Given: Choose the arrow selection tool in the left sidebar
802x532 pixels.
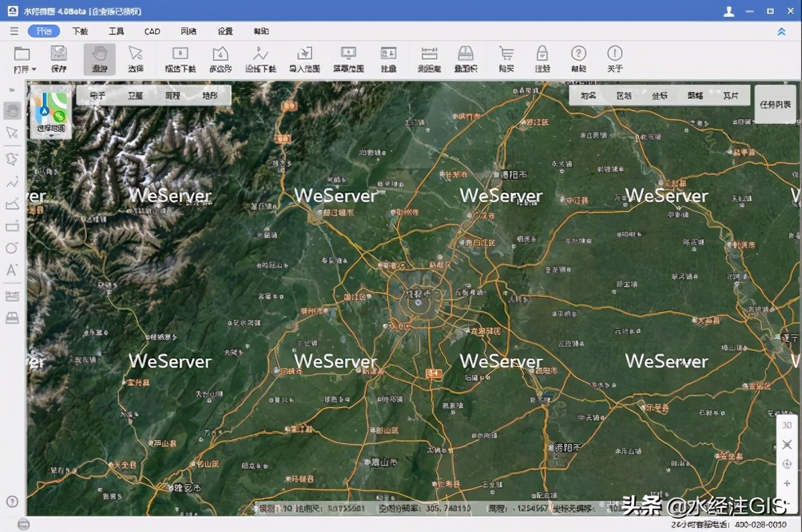Looking at the screenshot, I should click(12, 132).
